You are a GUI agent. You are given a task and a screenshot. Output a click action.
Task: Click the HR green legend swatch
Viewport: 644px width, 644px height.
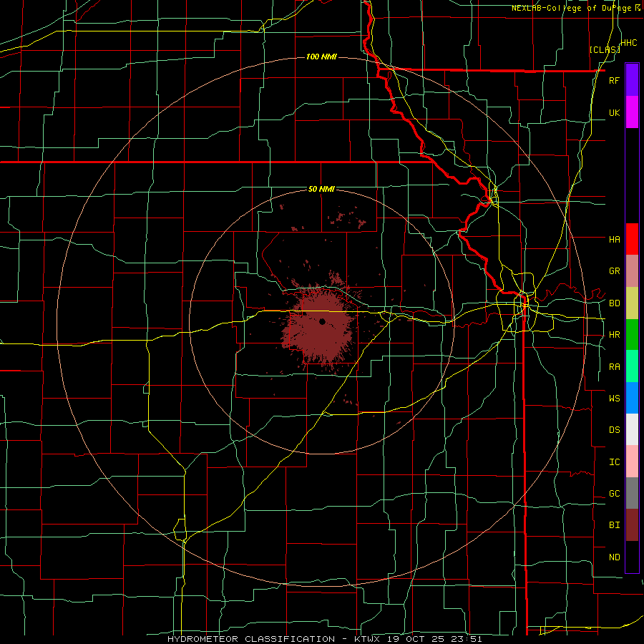632,334
